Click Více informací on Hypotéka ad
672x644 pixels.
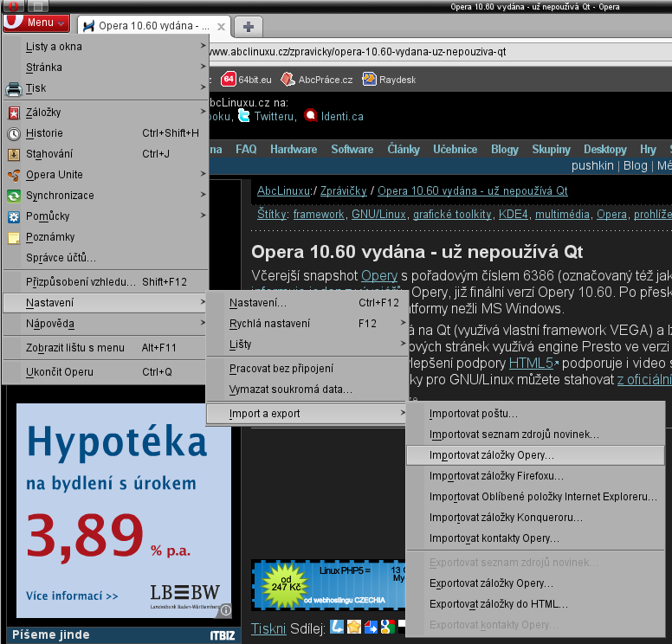(x=72, y=596)
